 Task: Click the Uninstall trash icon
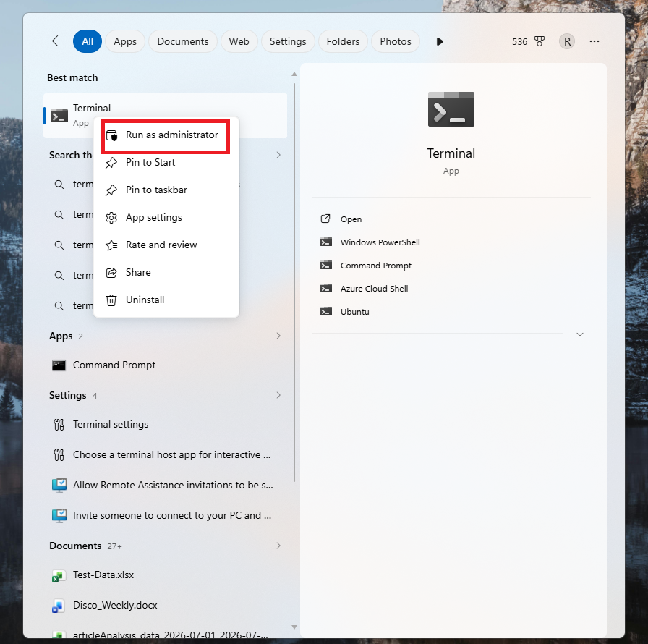[x=111, y=300]
